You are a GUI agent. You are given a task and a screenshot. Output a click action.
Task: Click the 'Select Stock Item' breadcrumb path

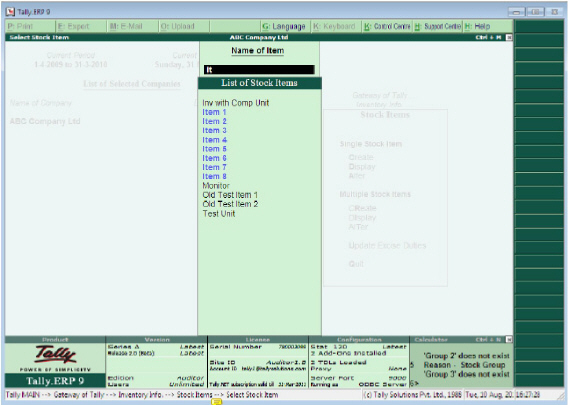[252, 394]
